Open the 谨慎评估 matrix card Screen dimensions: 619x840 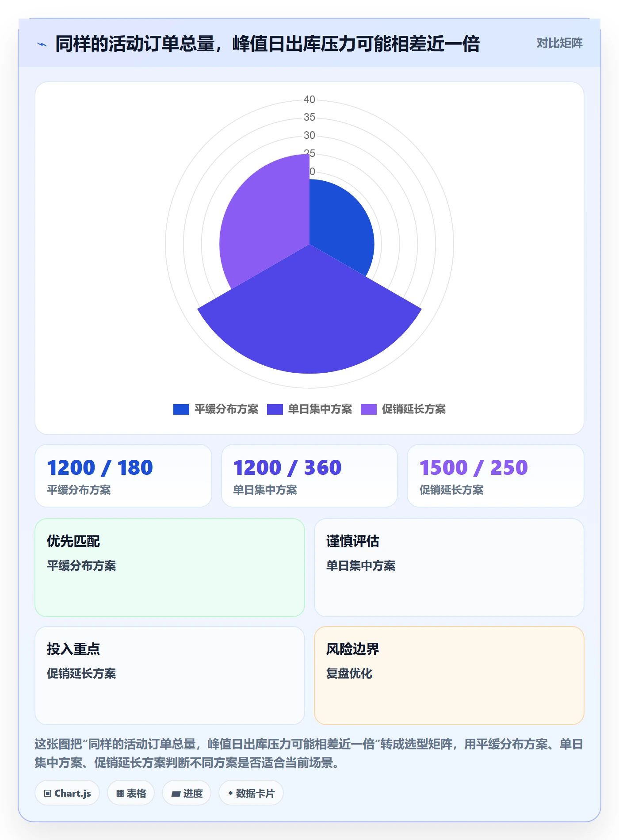(x=449, y=568)
